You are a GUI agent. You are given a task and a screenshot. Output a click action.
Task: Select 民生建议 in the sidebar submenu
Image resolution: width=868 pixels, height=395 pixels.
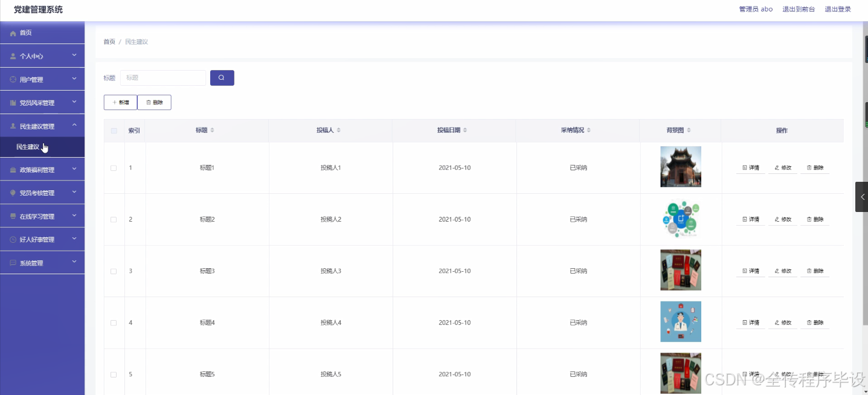coord(29,147)
